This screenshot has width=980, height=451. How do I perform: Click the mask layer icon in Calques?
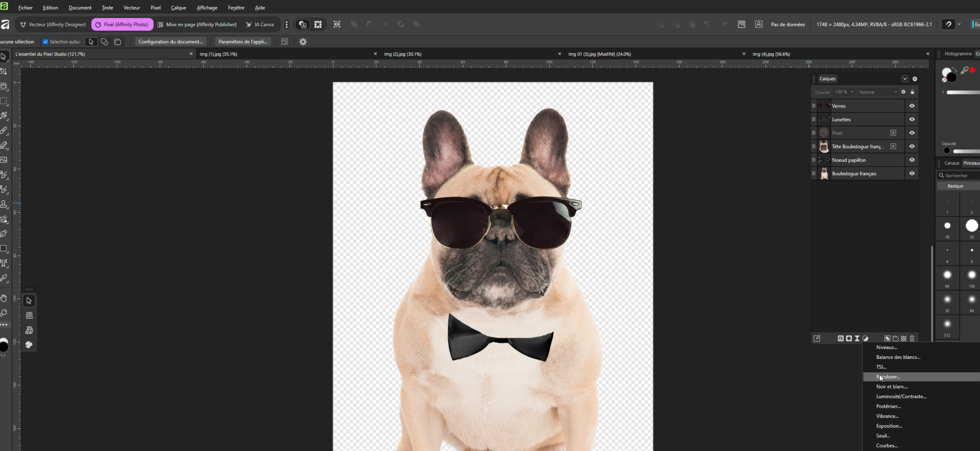point(849,338)
